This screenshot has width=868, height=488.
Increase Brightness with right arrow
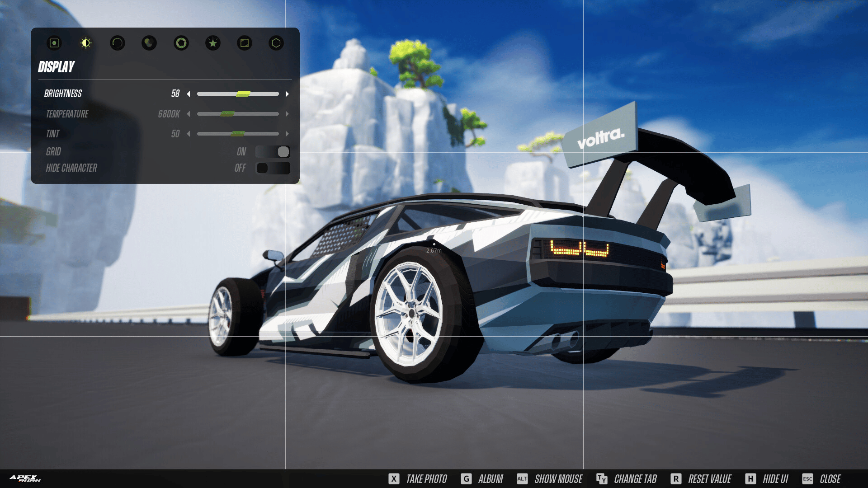click(287, 94)
